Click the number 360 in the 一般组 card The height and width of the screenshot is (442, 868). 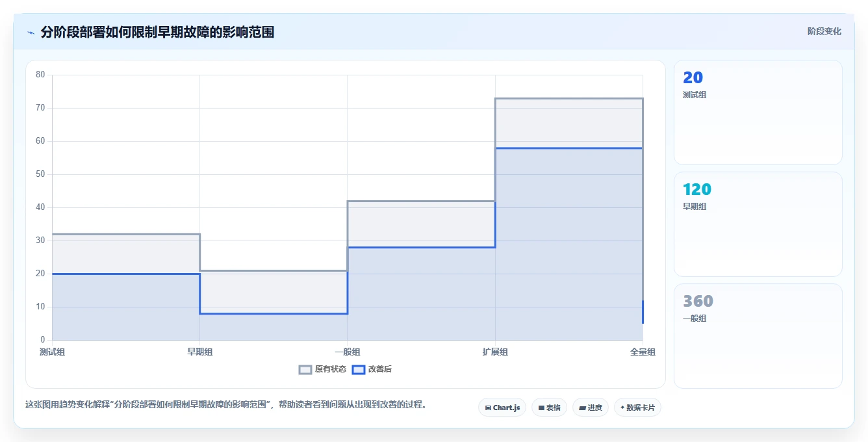coord(698,302)
